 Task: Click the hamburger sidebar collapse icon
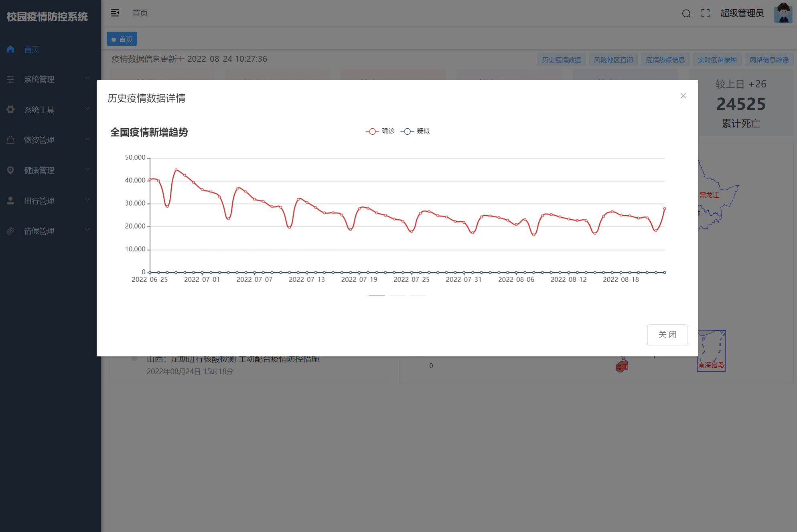point(115,13)
